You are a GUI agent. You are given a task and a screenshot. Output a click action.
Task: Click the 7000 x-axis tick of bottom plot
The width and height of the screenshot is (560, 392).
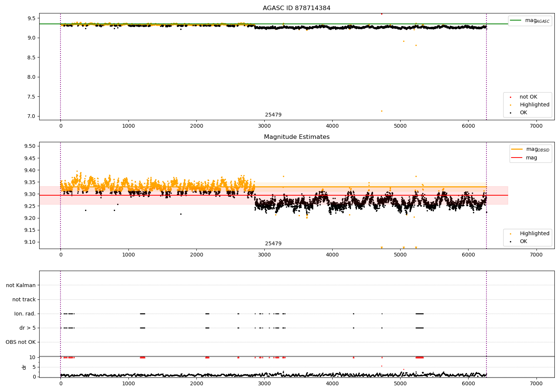tap(536, 383)
